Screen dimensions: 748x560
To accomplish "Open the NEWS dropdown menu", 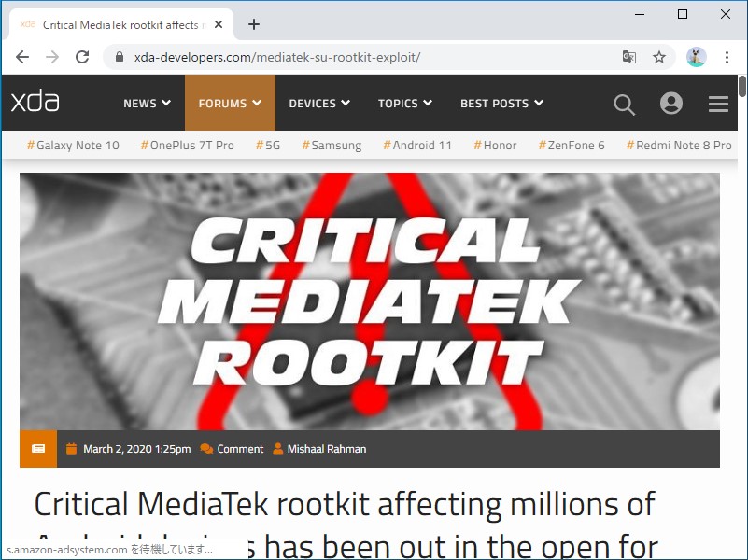I will coord(146,104).
